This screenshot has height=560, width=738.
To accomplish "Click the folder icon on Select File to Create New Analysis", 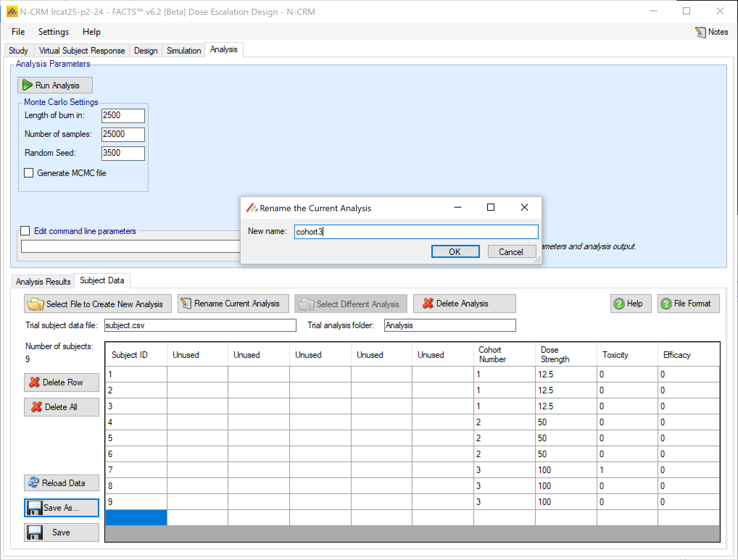I will tap(35, 304).
